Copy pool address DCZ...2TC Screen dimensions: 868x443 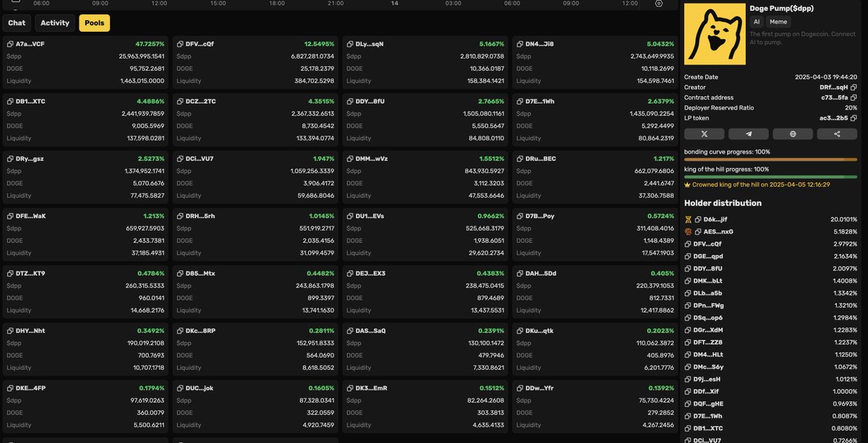click(x=179, y=101)
